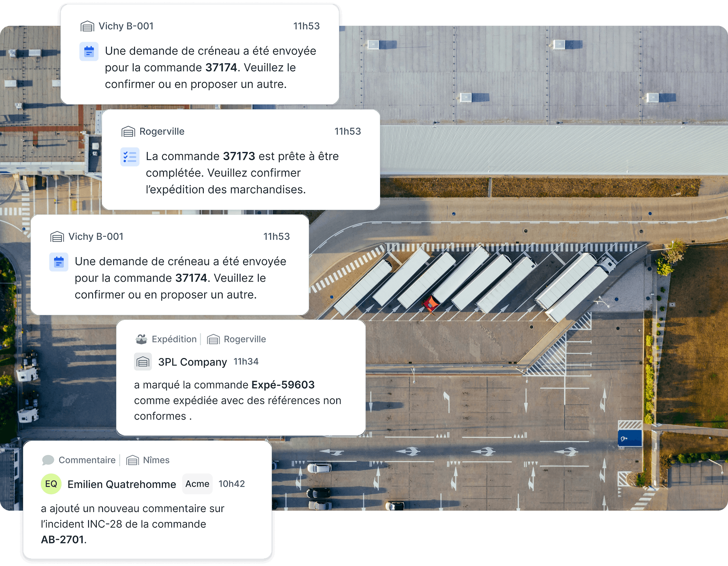Click 11h53 timestamp in the Rogerville card
The height and width of the screenshot is (566, 728).
pyautogui.click(x=348, y=131)
